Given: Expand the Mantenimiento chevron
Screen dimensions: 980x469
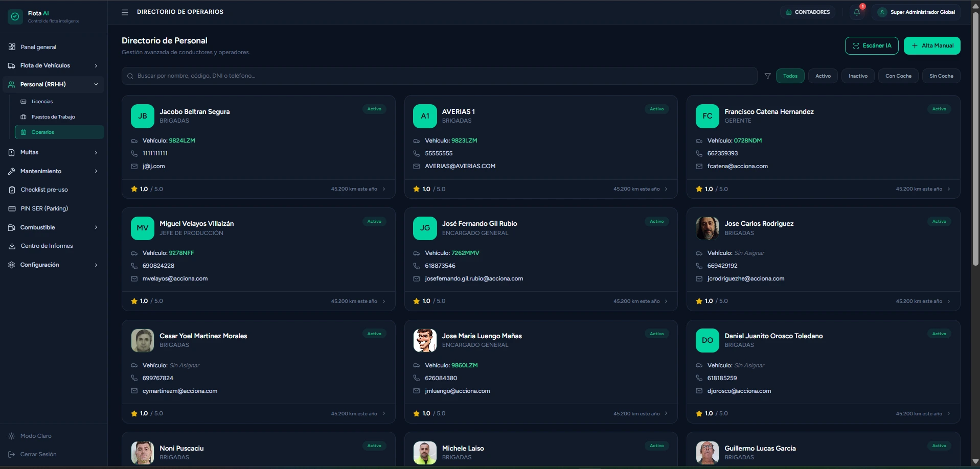Looking at the screenshot, I should point(96,171).
